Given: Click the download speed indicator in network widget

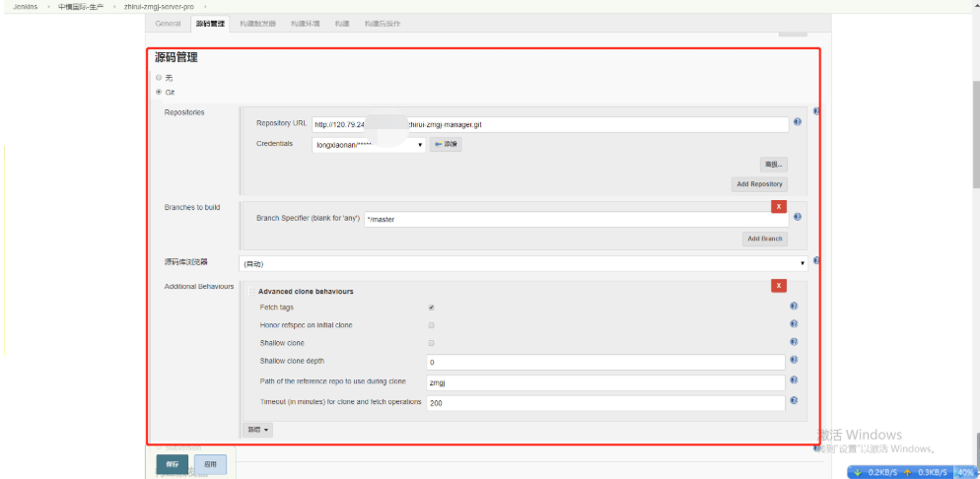Looking at the screenshot, I should pyautogui.click(x=878, y=472).
